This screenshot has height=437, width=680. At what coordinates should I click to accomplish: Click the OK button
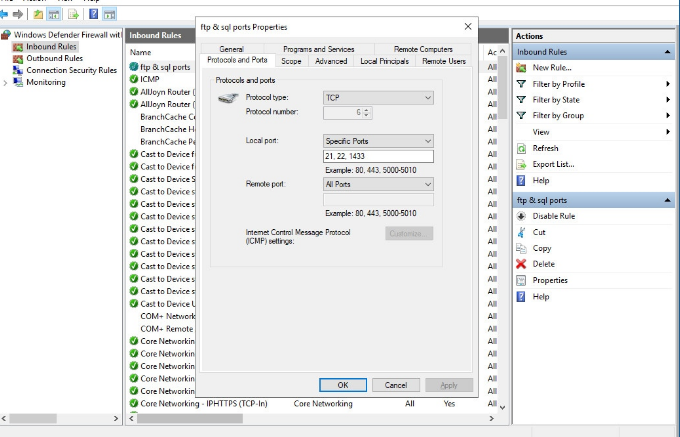[x=343, y=385]
